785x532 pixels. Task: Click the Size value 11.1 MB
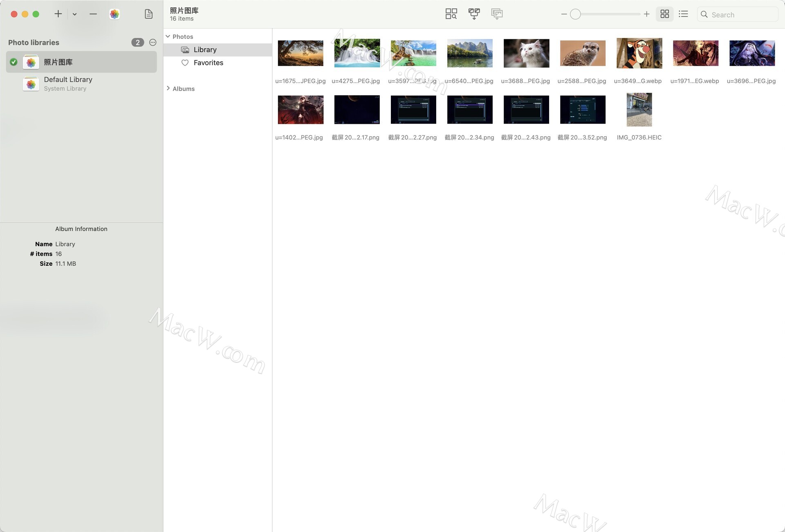tap(65, 264)
